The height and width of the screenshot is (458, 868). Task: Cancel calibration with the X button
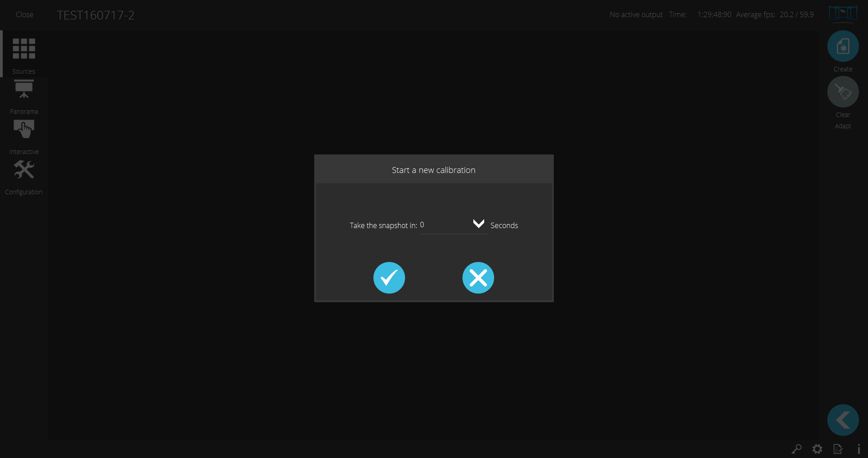(478, 278)
